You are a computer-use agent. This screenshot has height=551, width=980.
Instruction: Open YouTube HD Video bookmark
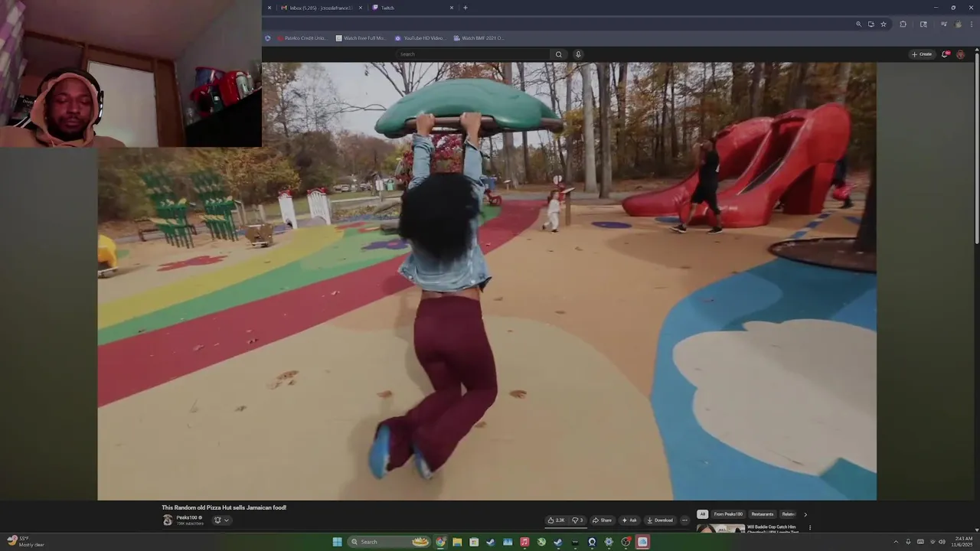pos(420,38)
